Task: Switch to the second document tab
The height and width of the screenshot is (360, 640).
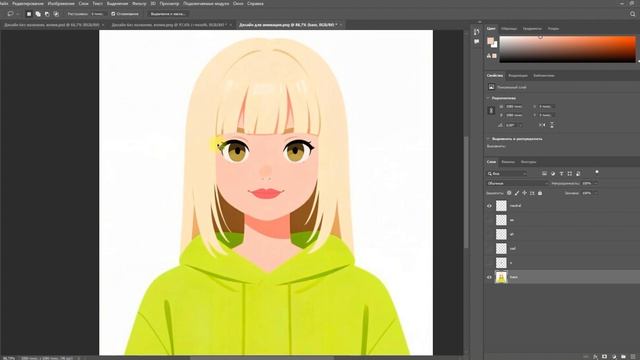Action: 169,25
